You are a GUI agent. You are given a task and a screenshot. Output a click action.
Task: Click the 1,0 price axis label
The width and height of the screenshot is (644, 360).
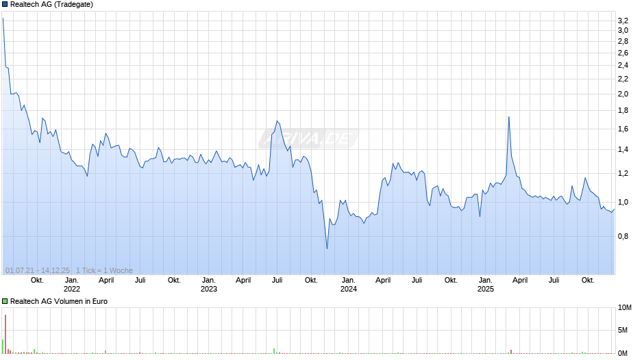pos(623,202)
